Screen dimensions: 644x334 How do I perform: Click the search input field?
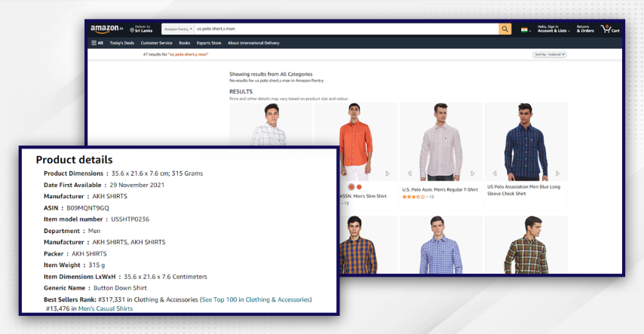click(x=347, y=29)
